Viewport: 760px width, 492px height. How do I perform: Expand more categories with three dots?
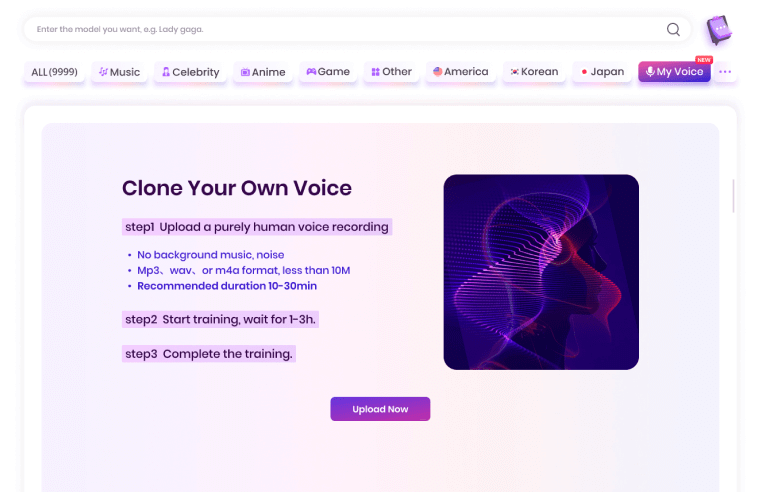click(x=725, y=72)
